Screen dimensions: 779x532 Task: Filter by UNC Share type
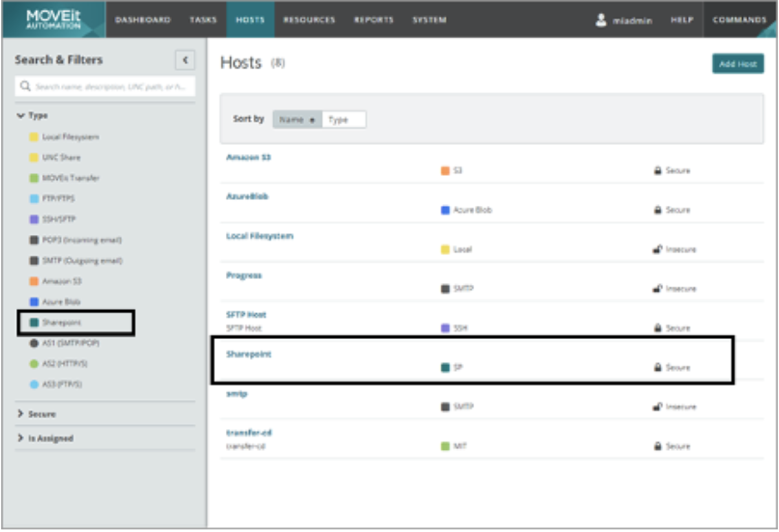[55, 157]
